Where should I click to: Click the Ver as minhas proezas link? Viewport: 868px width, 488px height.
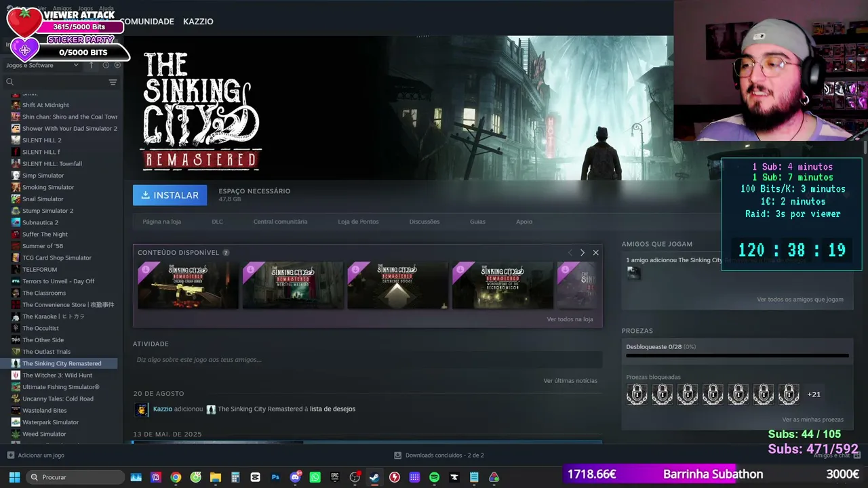click(x=812, y=420)
